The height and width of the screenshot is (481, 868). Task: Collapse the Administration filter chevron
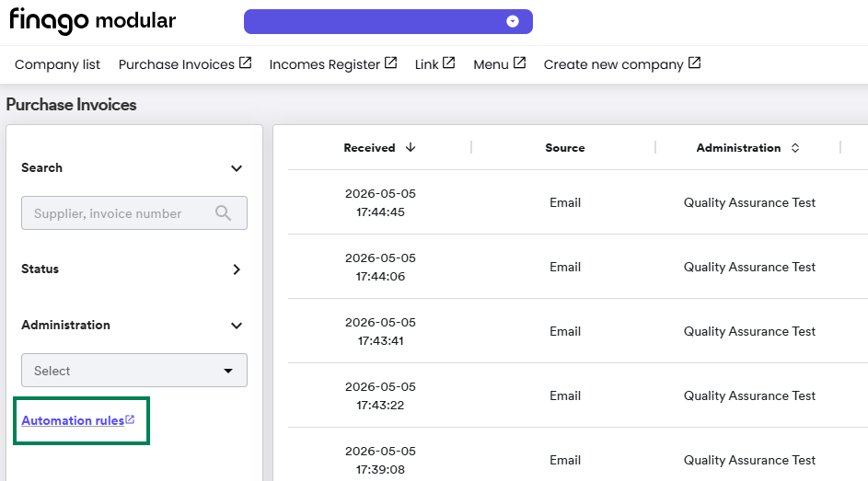coord(237,325)
